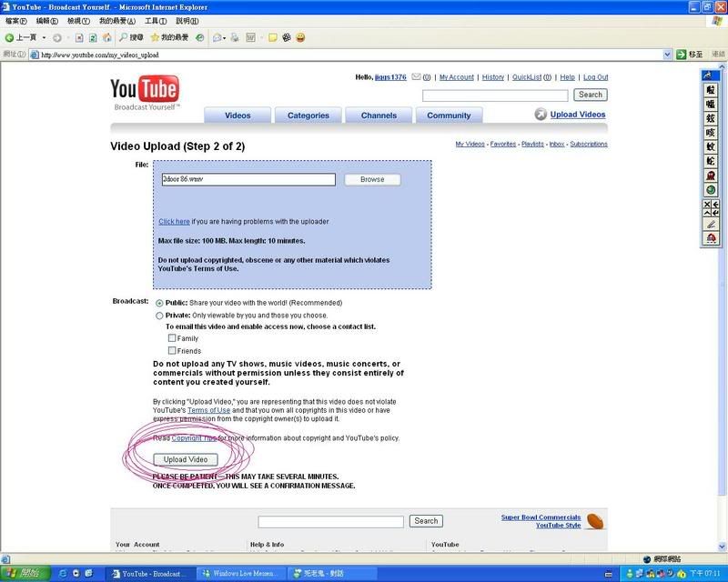Click the red house icon in side toolbar
Screen dimensions: 728x582
pyautogui.click(x=711, y=238)
